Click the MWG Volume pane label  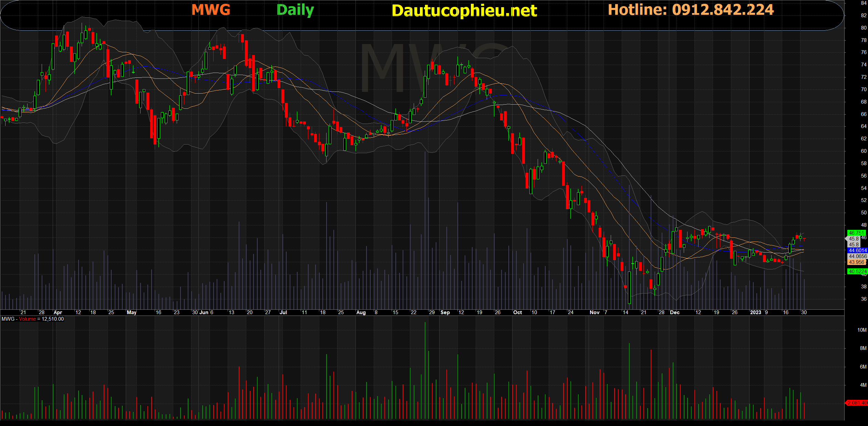32,319
